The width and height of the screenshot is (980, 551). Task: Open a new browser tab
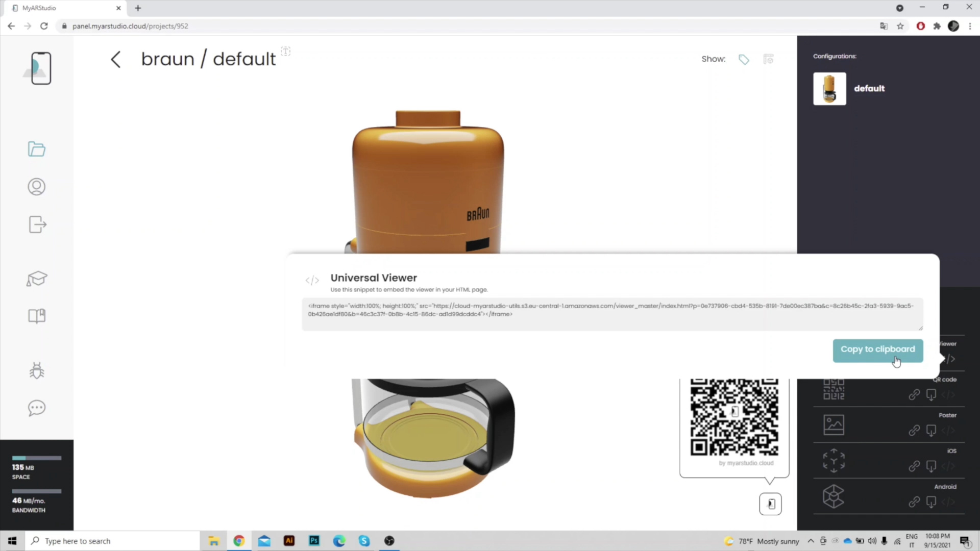coord(138,8)
